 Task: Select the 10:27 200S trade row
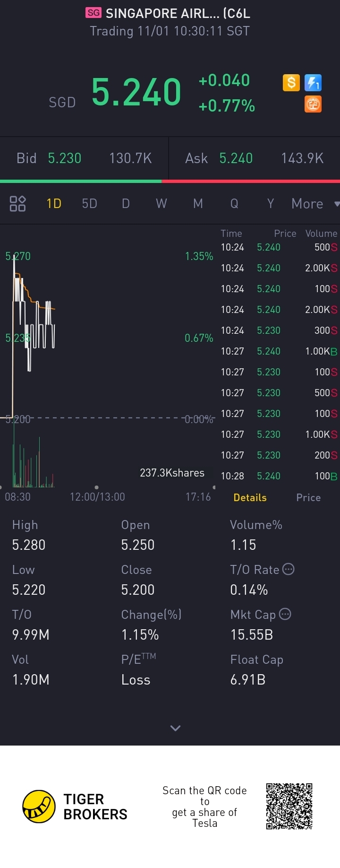(x=279, y=455)
